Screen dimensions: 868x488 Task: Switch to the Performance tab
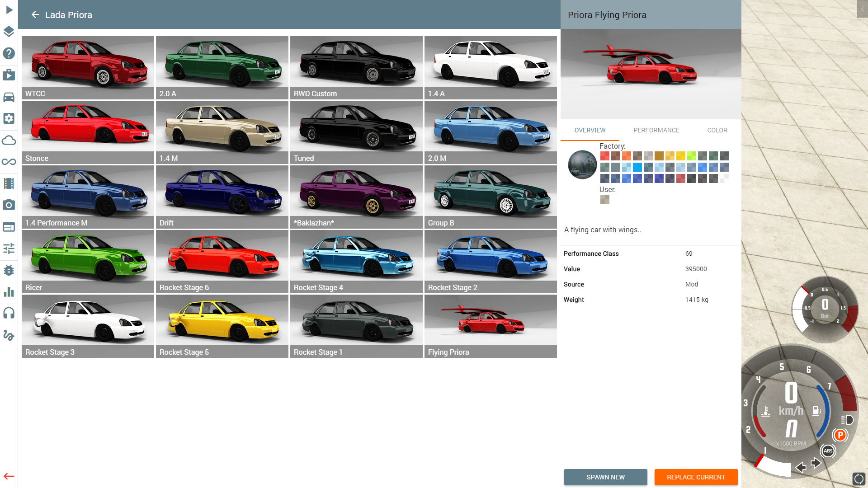click(x=656, y=130)
